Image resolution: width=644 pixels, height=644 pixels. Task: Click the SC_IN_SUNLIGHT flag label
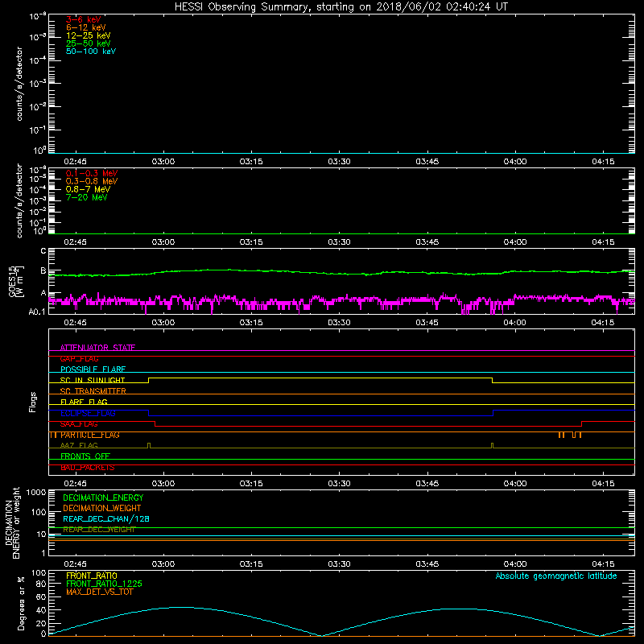(93, 380)
